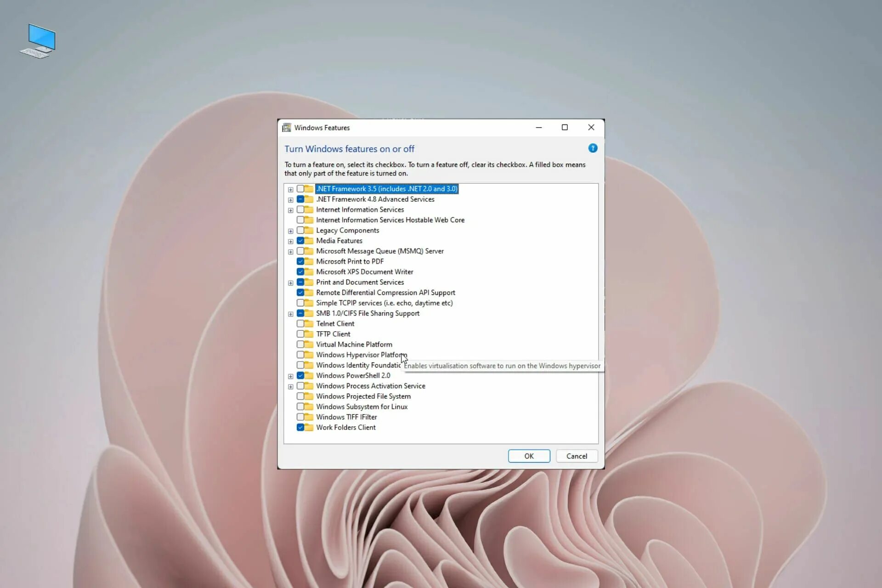Click the Media Features folder icon

click(309, 241)
